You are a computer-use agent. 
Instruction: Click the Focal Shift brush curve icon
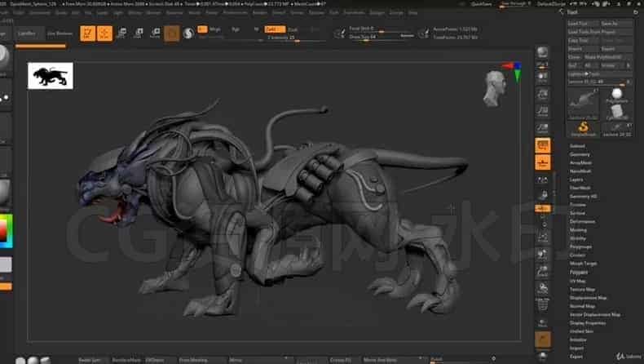tap(340, 33)
